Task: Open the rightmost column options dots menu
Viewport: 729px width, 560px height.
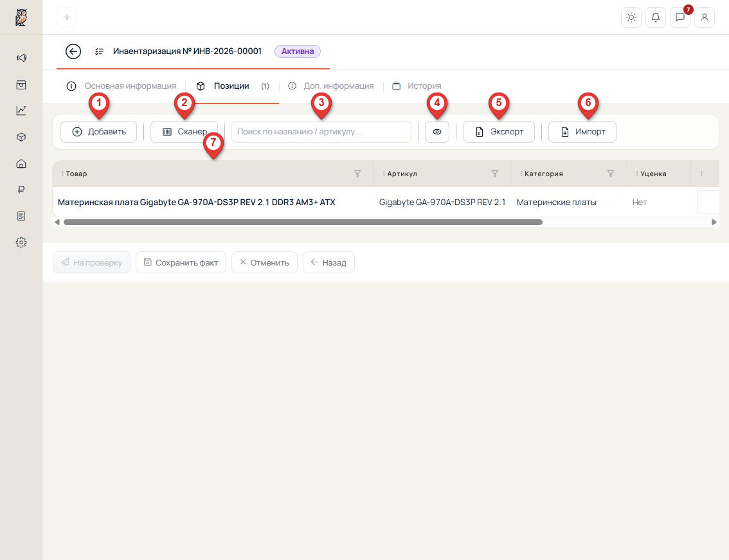Action: (701, 174)
